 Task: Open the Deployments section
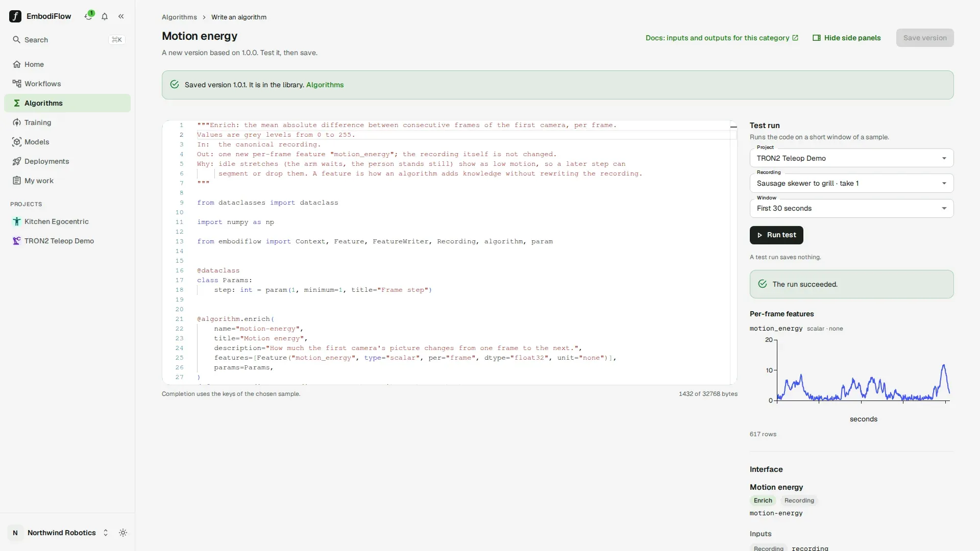[67, 161]
